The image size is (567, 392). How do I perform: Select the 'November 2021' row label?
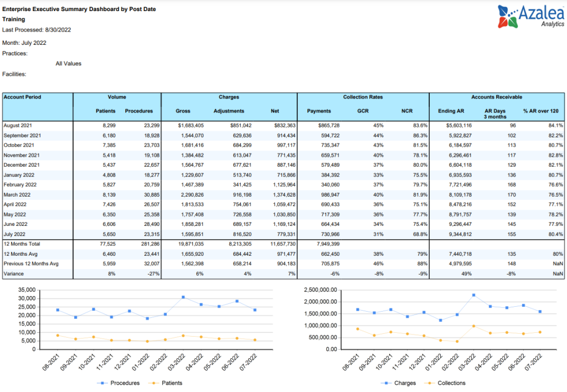tap(22, 155)
